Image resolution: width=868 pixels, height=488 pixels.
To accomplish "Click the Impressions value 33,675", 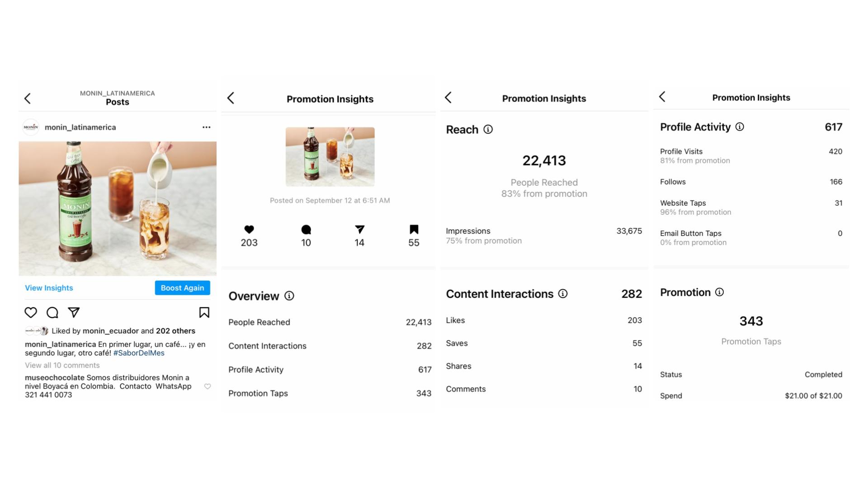I will pyautogui.click(x=629, y=231).
